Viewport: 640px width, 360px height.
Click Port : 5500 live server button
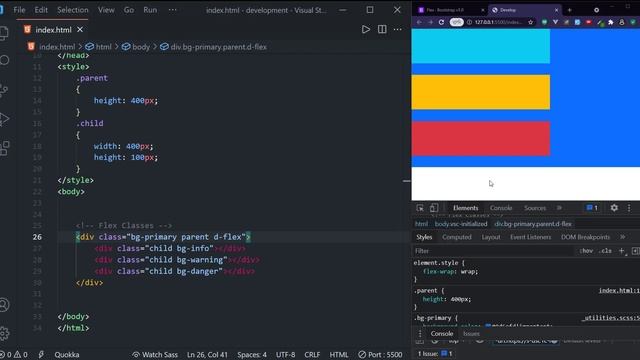(380, 355)
